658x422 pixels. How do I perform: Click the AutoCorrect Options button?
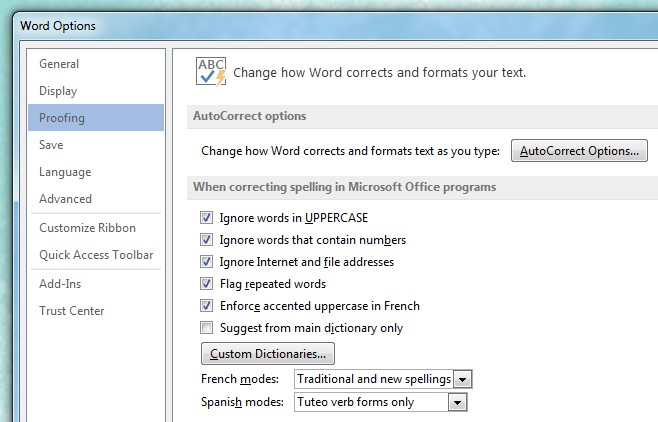(x=579, y=151)
